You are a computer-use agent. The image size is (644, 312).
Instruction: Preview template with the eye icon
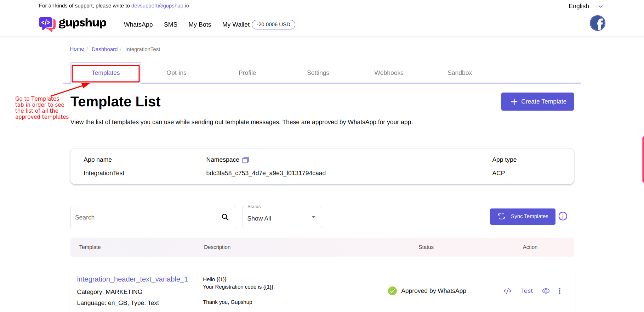[546, 291]
